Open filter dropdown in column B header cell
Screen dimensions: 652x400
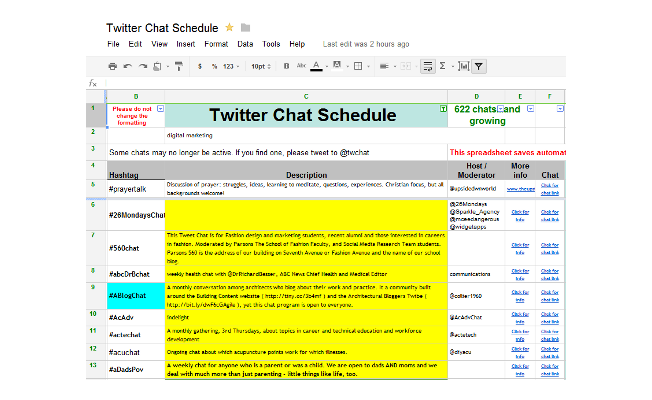tap(161, 109)
